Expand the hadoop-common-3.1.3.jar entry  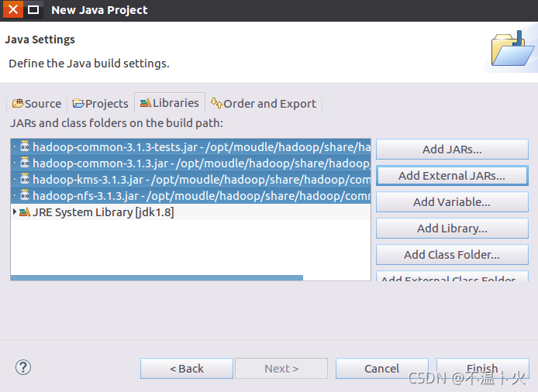15,163
